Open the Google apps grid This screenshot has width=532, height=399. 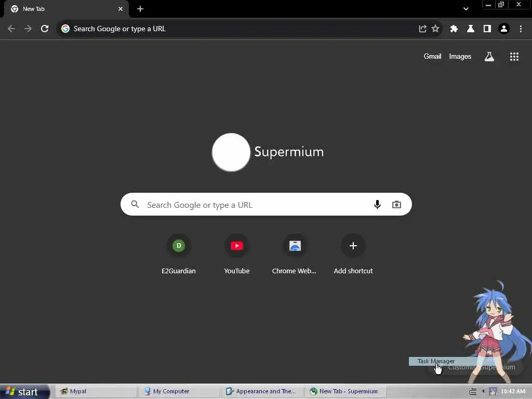tap(514, 57)
